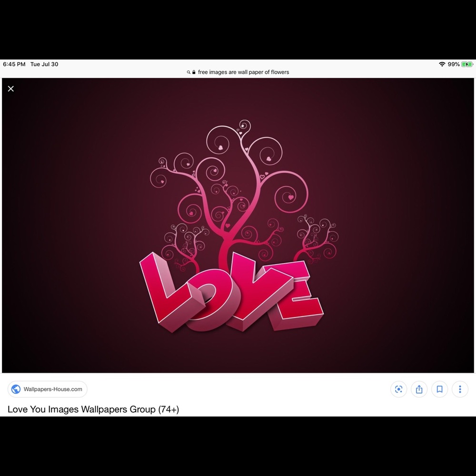
Task: Close the image preview with the X
Action: click(x=11, y=89)
